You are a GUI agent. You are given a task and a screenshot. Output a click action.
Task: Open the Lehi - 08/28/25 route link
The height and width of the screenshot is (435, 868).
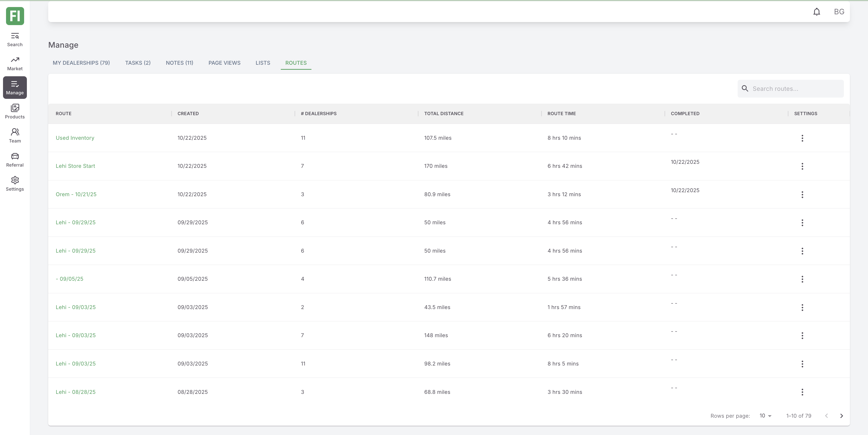coord(76,392)
